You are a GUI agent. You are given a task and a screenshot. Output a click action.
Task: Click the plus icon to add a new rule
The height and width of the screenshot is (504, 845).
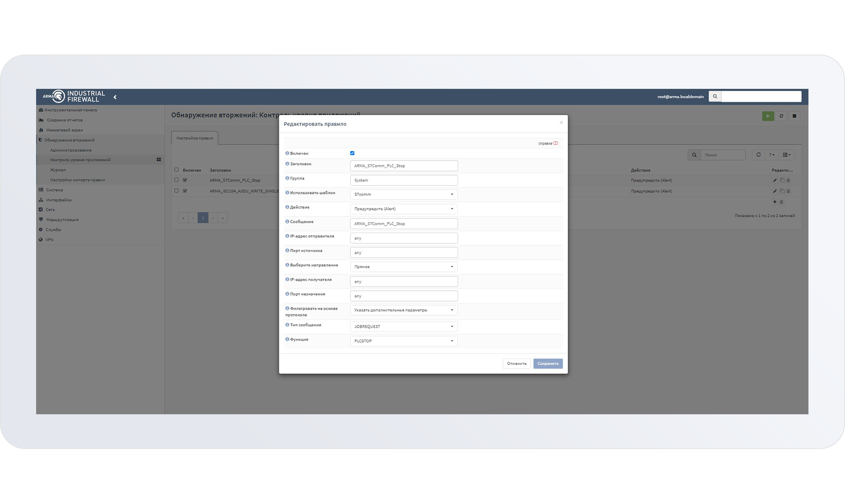click(775, 202)
